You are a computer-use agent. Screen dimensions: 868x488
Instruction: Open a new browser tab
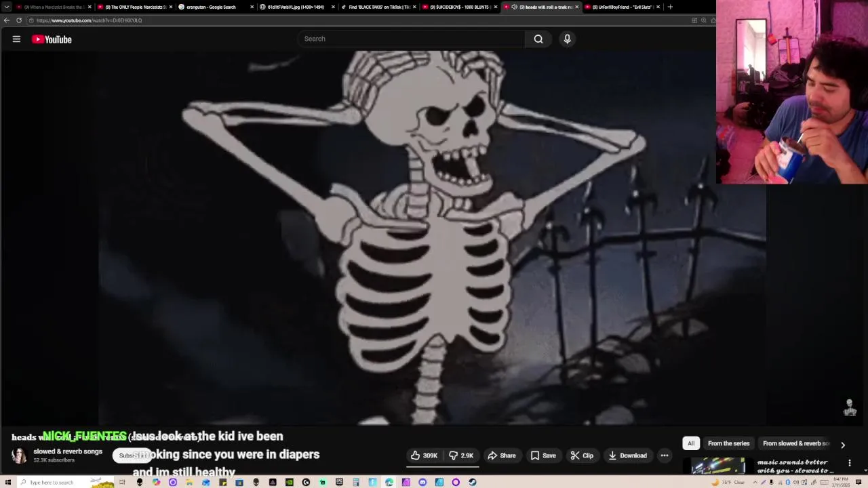(670, 7)
